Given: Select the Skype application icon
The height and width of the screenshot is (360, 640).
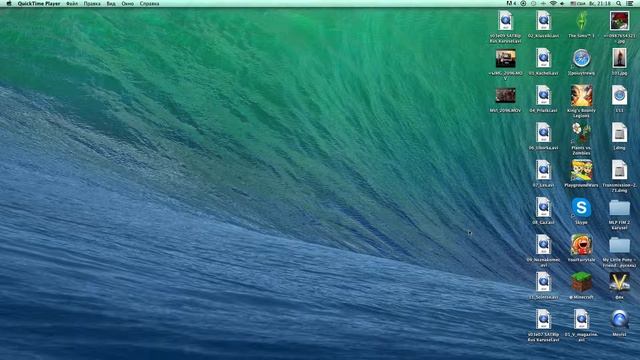Looking at the screenshot, I should click(x=581, y=207).
